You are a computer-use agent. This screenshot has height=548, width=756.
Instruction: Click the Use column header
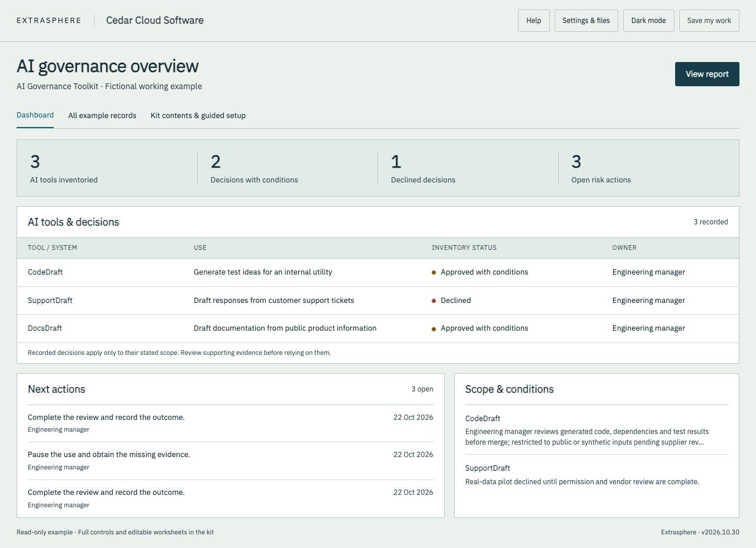[x=200, y=248]
